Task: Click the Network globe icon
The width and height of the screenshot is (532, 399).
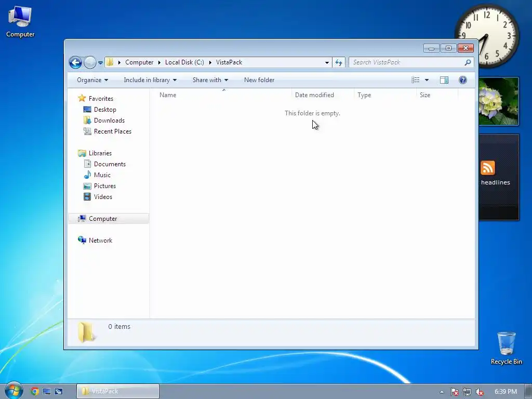Action: (82, 240)
